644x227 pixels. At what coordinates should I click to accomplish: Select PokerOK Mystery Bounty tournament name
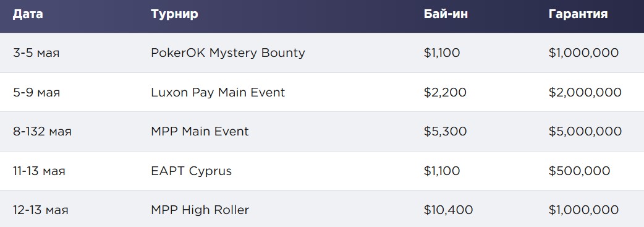click(228, 53)
